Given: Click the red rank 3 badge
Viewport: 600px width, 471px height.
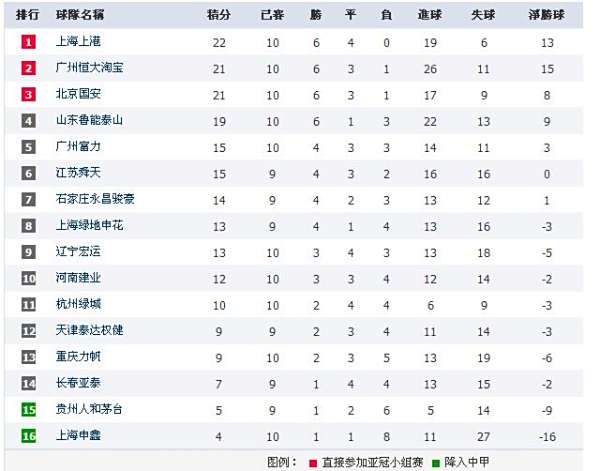Looking at the screenshot, I should [x=28, y=95].
